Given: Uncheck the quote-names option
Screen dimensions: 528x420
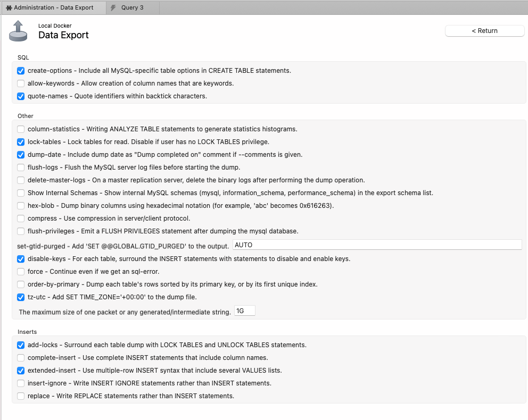Looking at the screenshot, I should 21,96.
